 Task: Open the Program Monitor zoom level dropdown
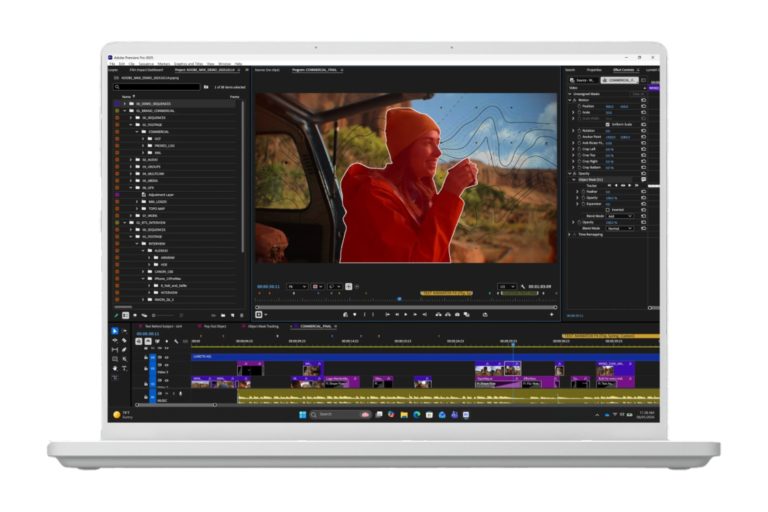[x=297, y=287]
